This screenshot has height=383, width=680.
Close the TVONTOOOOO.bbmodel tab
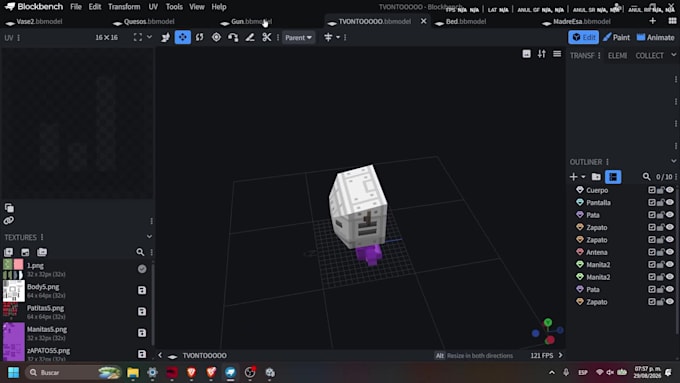click(423, 21)
